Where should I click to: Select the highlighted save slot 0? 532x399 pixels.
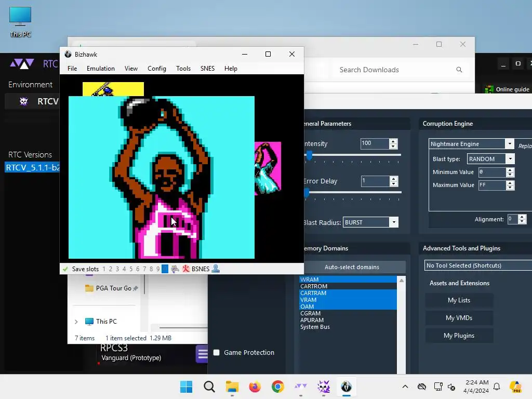point(165,269)
